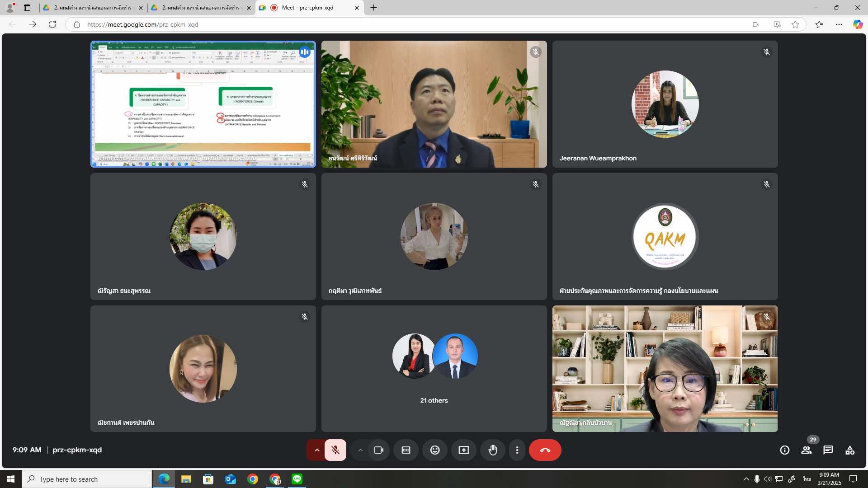
Task: Click the Present now screen share icon
Action: tap(464, 450)
